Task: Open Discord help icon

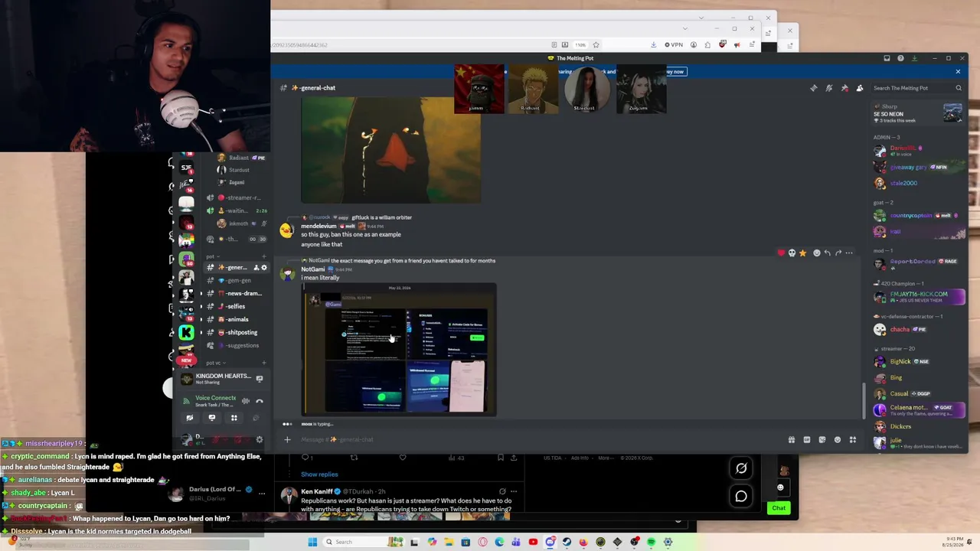Action: [x=900, y=58]
